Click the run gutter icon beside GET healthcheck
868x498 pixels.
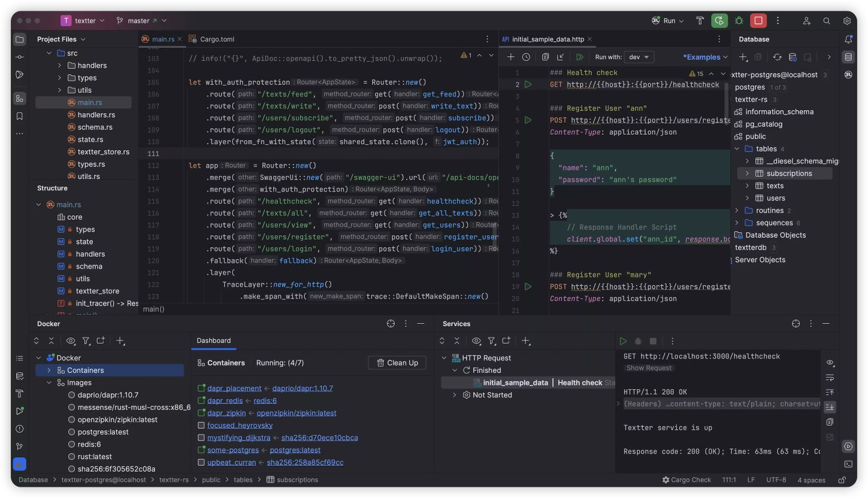pos(528,84)
